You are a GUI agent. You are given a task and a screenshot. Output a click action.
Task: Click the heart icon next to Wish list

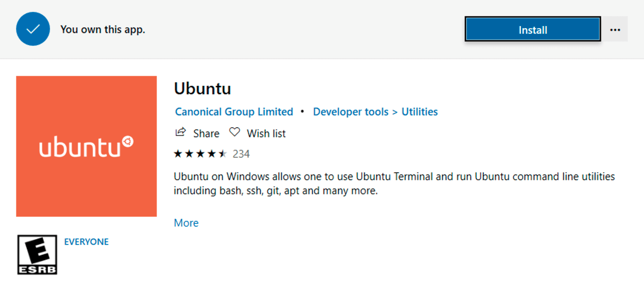234,132
